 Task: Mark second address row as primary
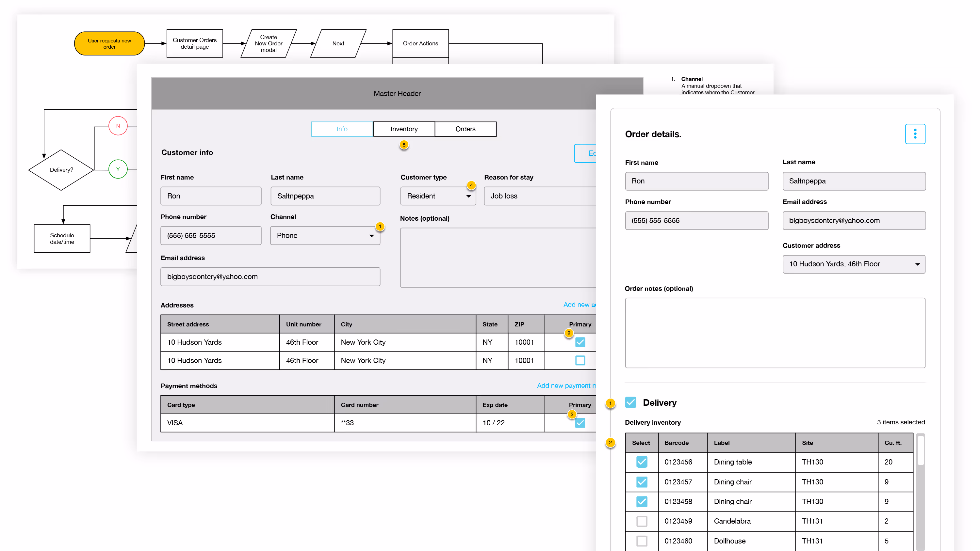580,360
